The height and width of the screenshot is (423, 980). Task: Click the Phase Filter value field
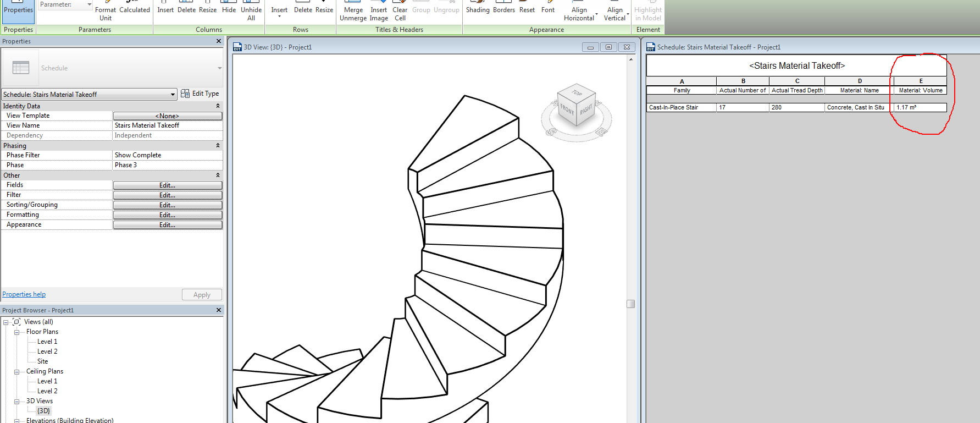[x=168, y=155]
